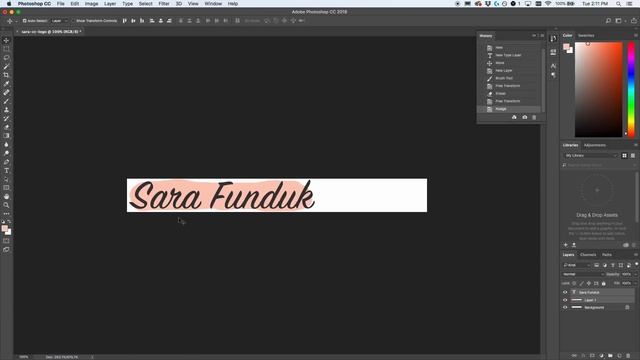
Task: Delete layer using Layers panel trash icon
Action: [628, 356]
